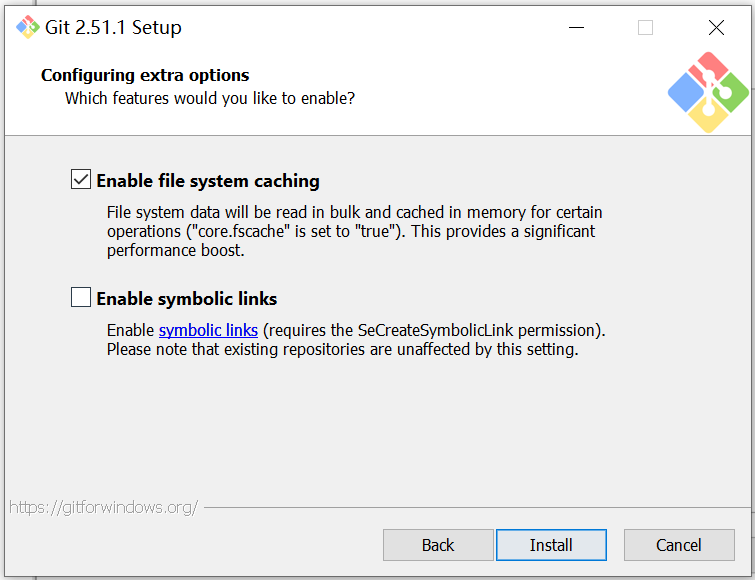
Task: Cancel the Git setup
Action: click(679, 545)
